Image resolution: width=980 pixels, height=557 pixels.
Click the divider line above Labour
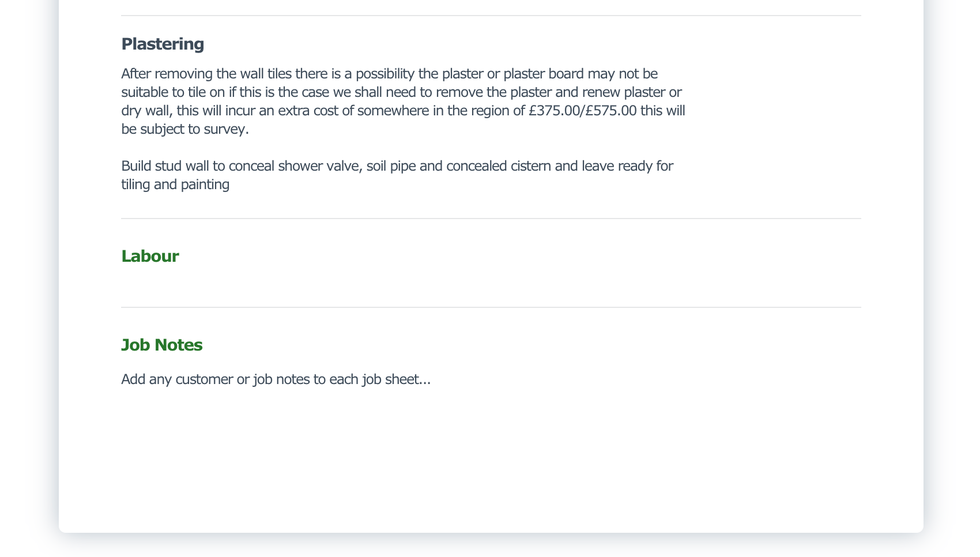[x=491, y=219]
